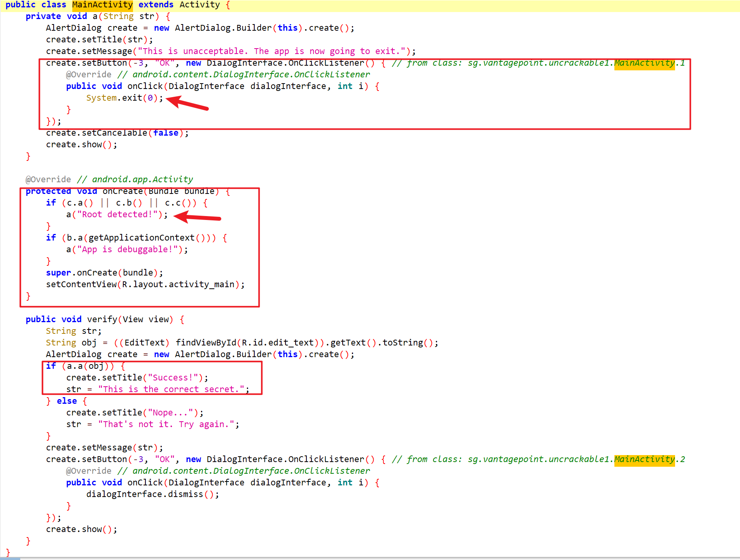Click the verify method name
The width and height of the screenshot is (740, 560).
[102, 319]
